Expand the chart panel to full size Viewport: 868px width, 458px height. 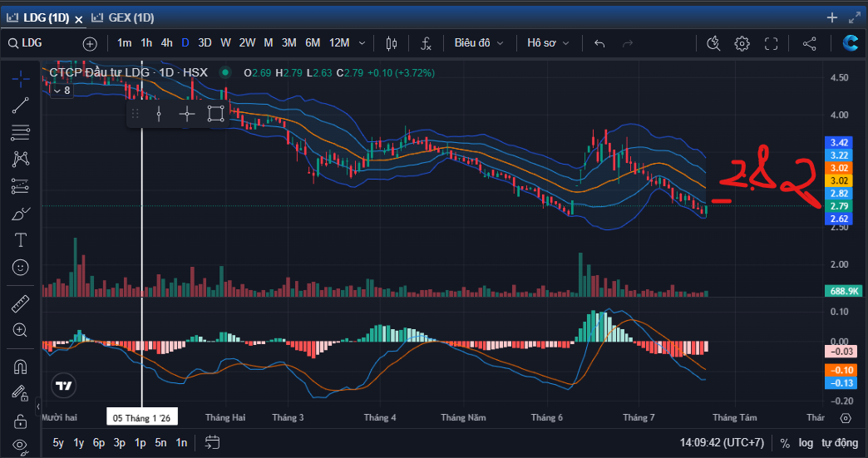855,17
